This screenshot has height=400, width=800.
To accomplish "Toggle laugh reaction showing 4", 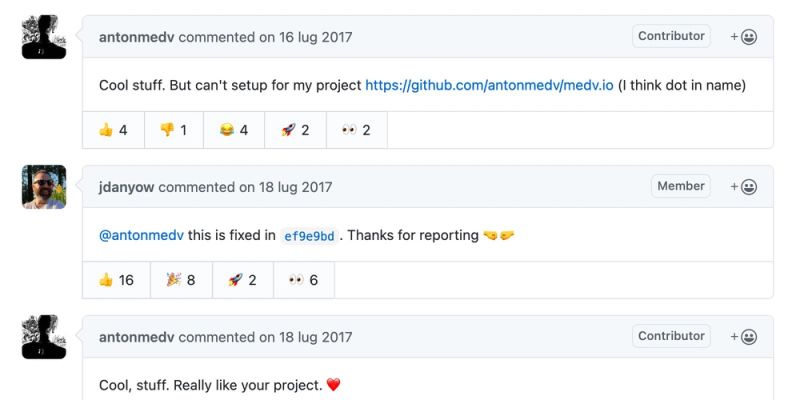I will tap(233, 130).
